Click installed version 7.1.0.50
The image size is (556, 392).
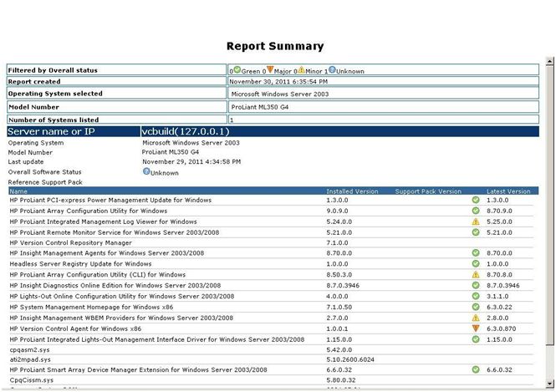(339, 307)
